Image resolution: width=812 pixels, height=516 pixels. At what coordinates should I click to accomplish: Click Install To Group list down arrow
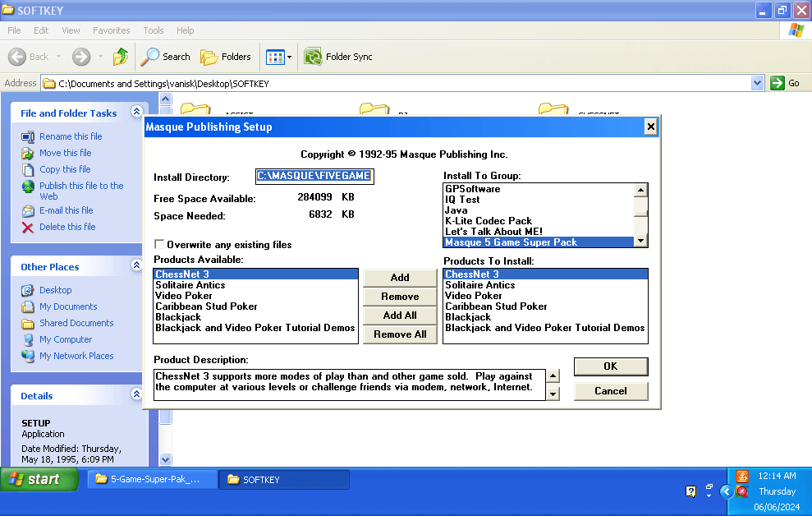coord(640,240)
